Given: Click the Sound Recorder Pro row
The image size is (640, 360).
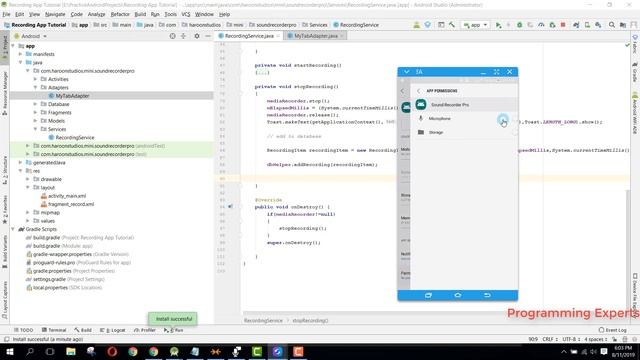Looking at the screenshot, I should [464, 104].
